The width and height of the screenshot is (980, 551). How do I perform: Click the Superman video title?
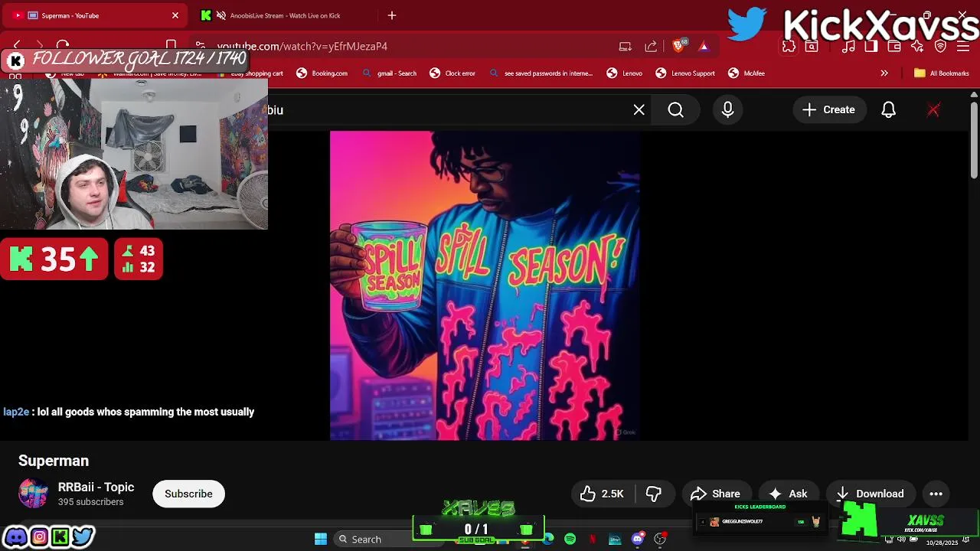[x=54, y=461]
